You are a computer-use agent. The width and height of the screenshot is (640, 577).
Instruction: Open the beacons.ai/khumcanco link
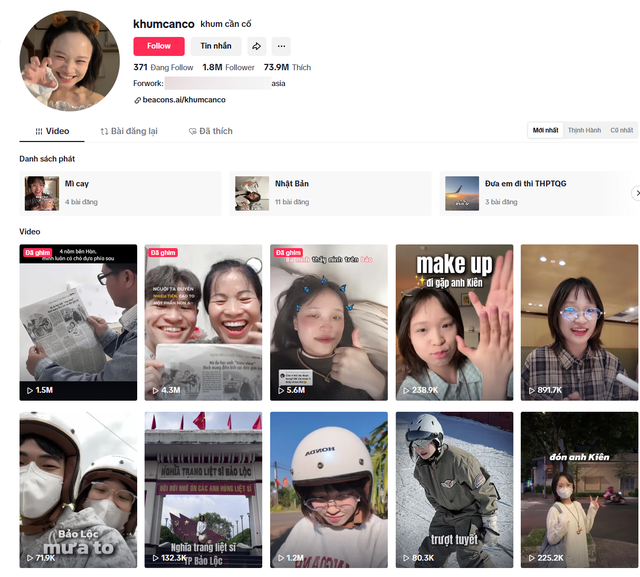pos(185,100)
